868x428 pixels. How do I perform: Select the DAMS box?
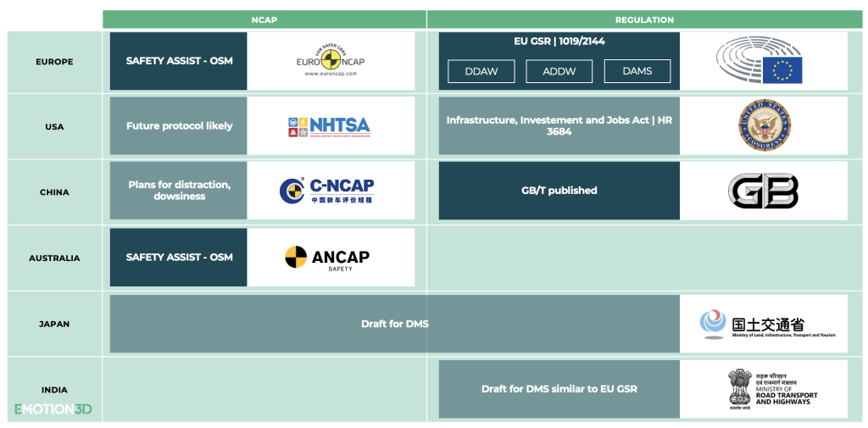pyautogui.click(x=637, y=71)
